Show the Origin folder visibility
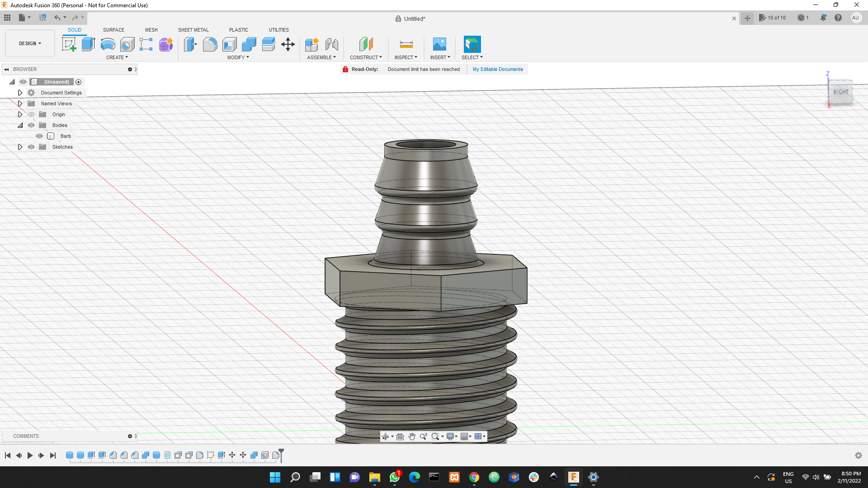 pos(31,114)
